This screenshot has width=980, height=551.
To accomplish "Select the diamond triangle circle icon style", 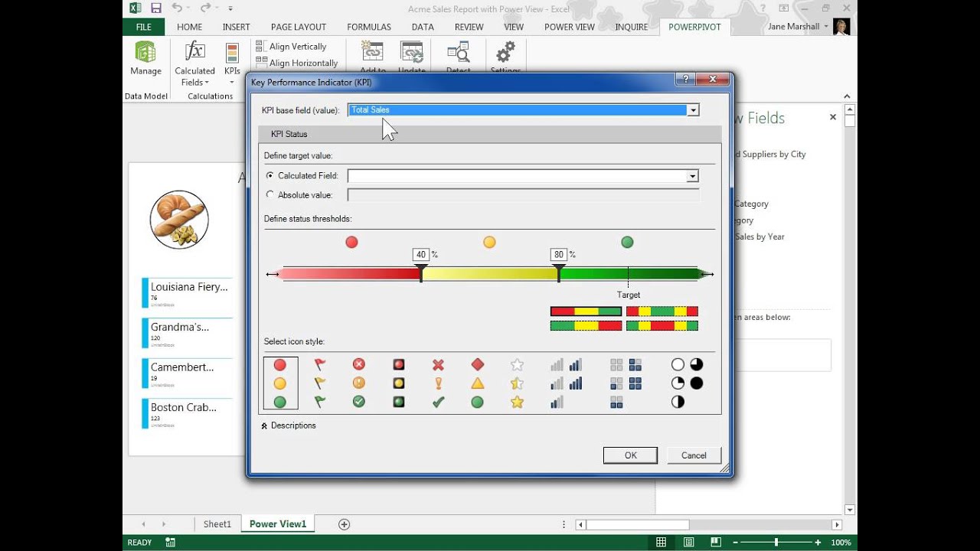I will click(x=477, y=383).
